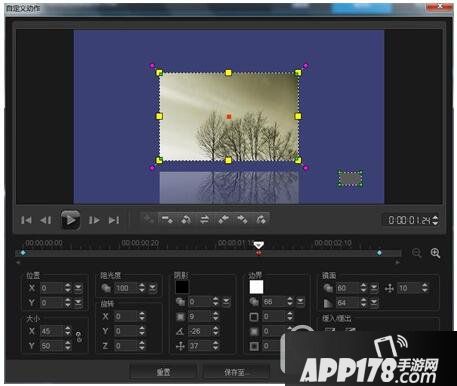Click the Reverse keyframes icon
The width and height of the screenshot is (457, 386).
coord(186,219)
